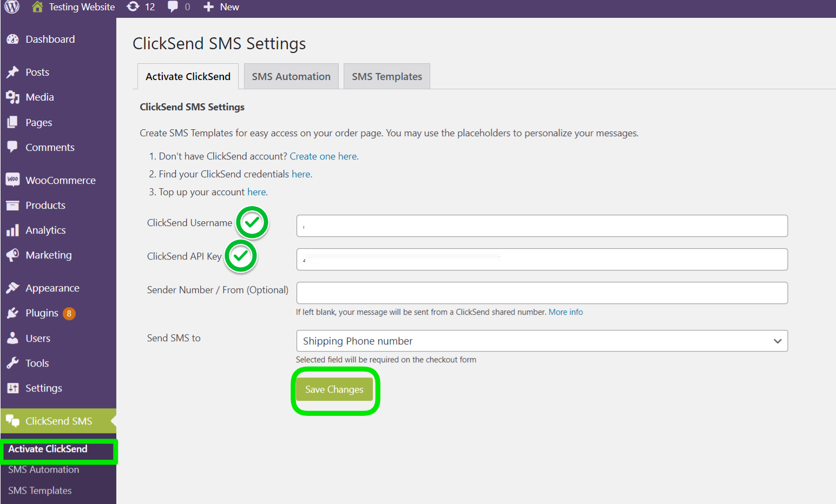The width and height of the screenshot is (836, 504).
Task: Open the top up account here link
Action: point(256,192)
